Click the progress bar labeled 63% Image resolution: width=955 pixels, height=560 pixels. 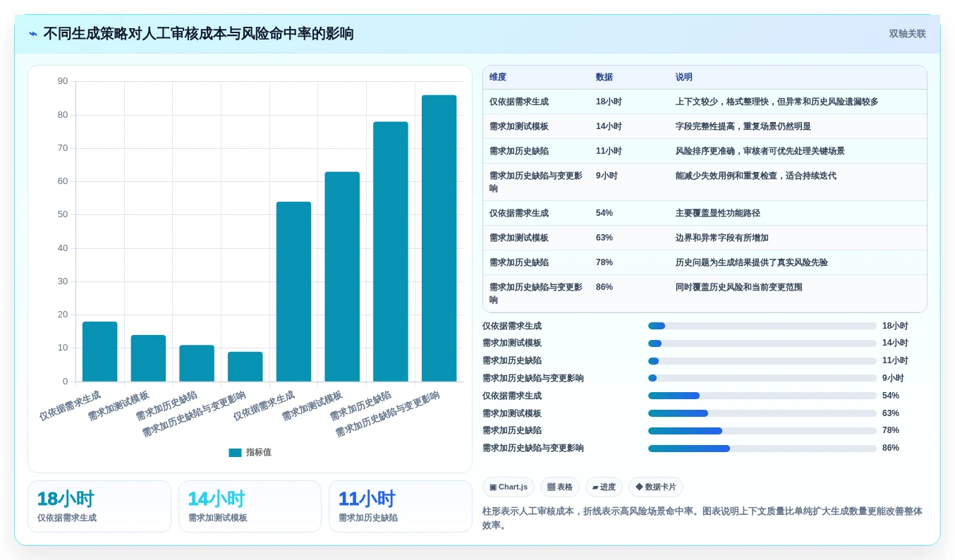click(x=762, y=413)
